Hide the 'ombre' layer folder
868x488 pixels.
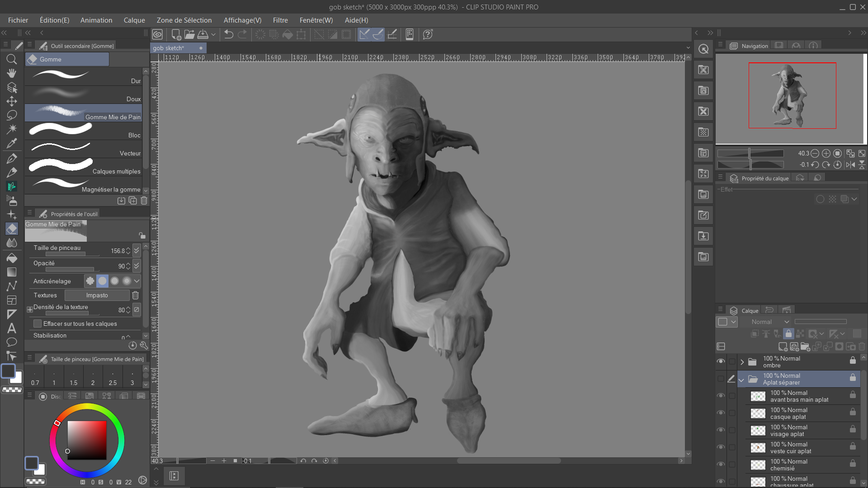point(721,361)
